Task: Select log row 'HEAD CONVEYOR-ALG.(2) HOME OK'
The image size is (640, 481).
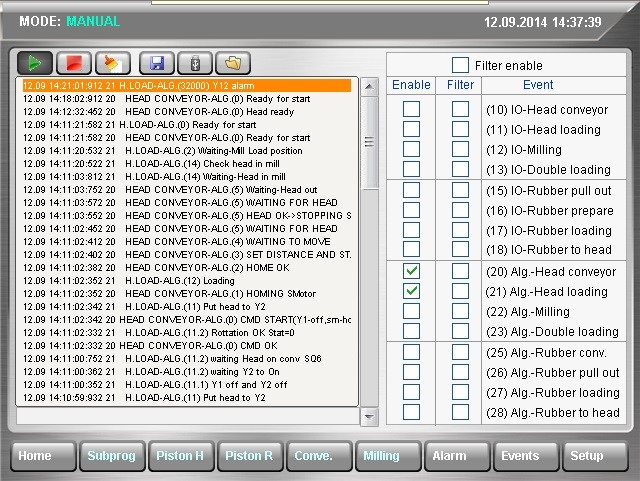Action: coord(187,268)
